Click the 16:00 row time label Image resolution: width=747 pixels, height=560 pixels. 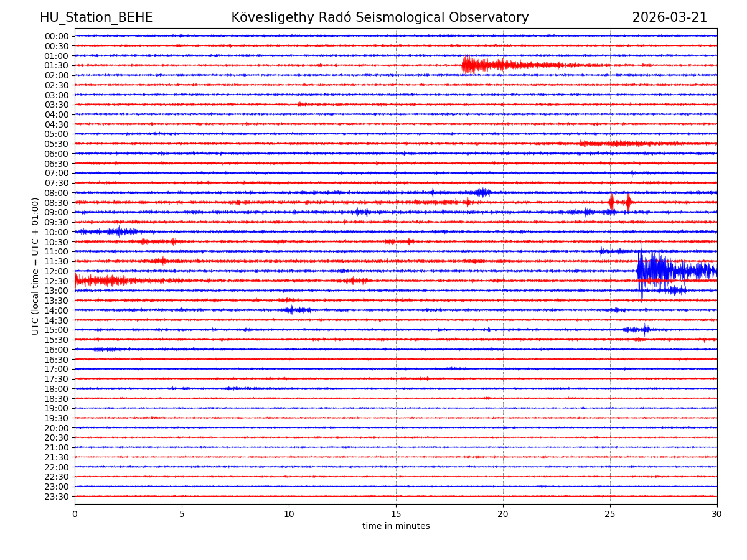tap(57, 350)
